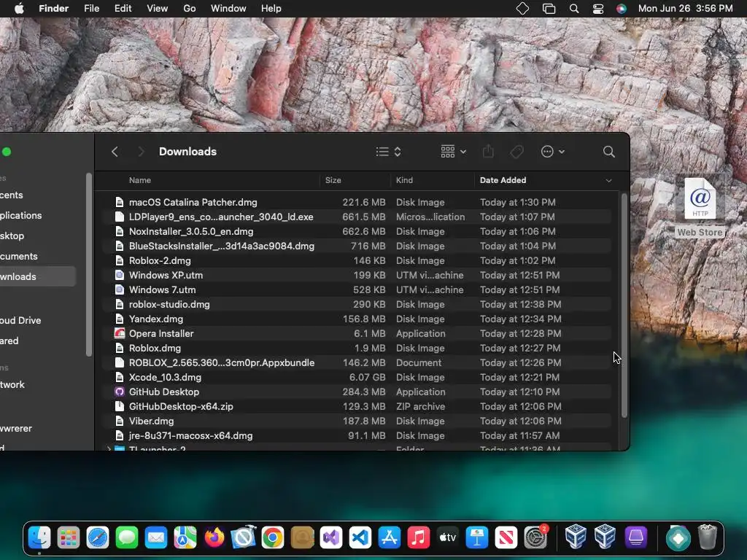Viewport: 747px width, 560px height.
Task: Select Viber.dmg file
Action: tap(357, 421)
